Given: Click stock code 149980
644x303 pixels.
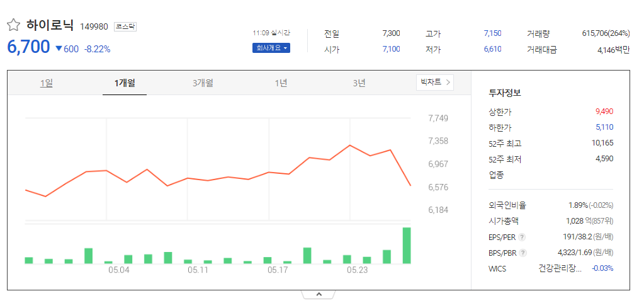Looking at the screenshot, I should [94, 26].
